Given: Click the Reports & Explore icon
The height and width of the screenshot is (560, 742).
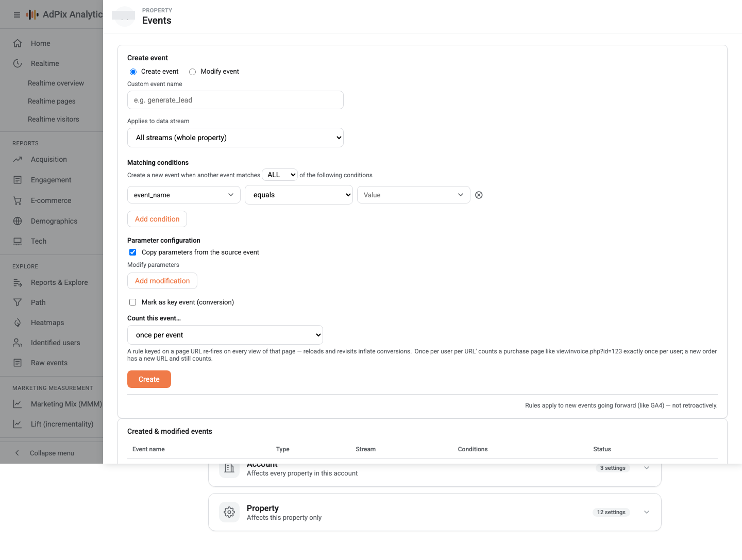Looking at the screenshot, I should pos(18,282).
